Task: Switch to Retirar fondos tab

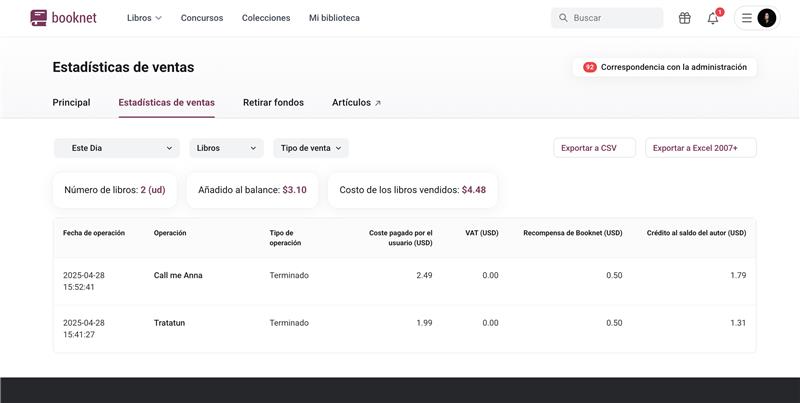Action: coord(273,102)
